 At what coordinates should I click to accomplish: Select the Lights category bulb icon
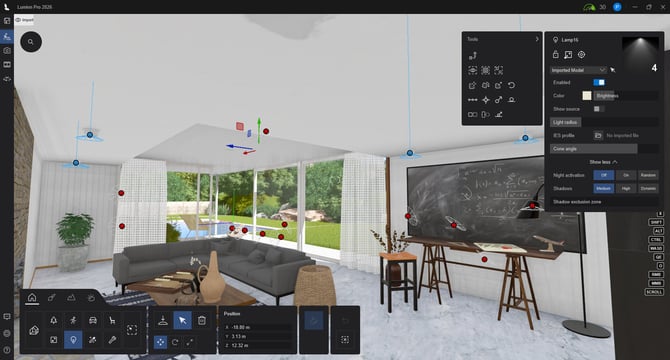[x=73, y=340]
